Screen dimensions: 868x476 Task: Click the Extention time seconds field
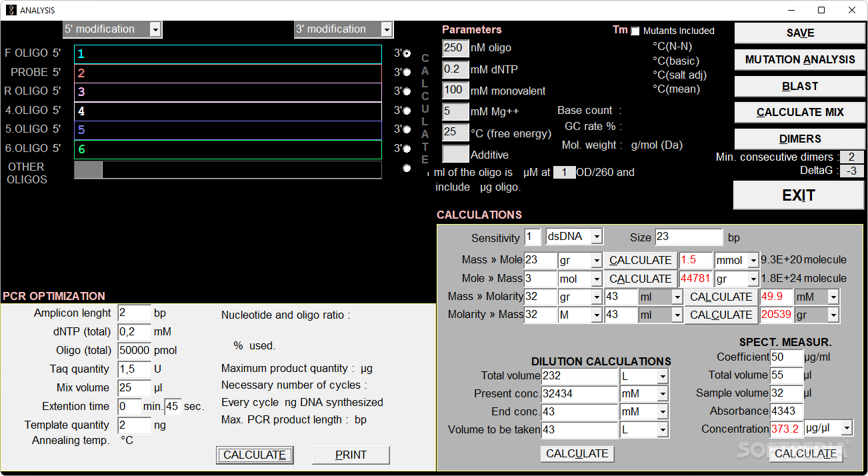pos(173,406)
